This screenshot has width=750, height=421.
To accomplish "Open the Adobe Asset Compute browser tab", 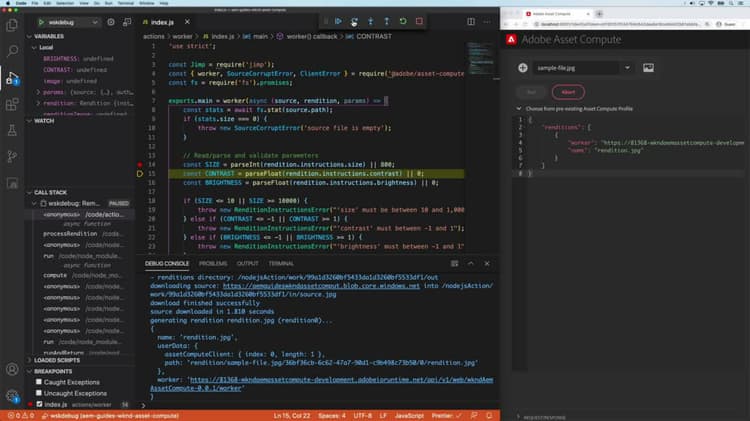I will [x=556, y=14].
